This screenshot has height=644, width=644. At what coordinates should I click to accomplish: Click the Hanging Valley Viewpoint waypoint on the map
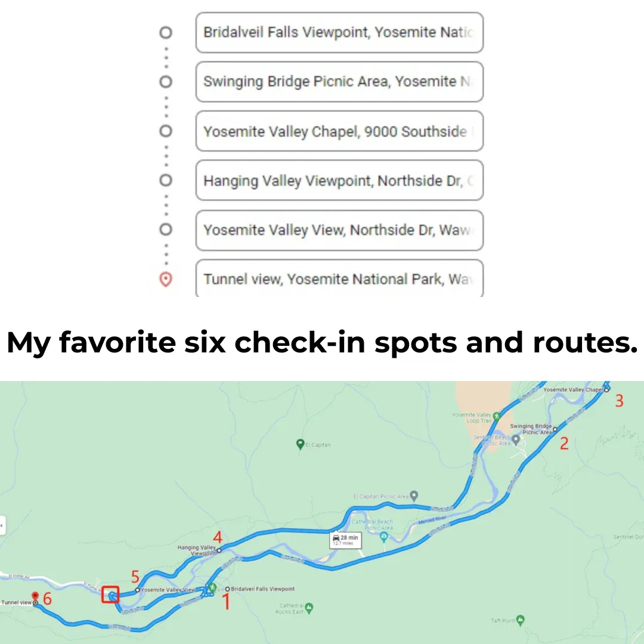tap(219, 550)
